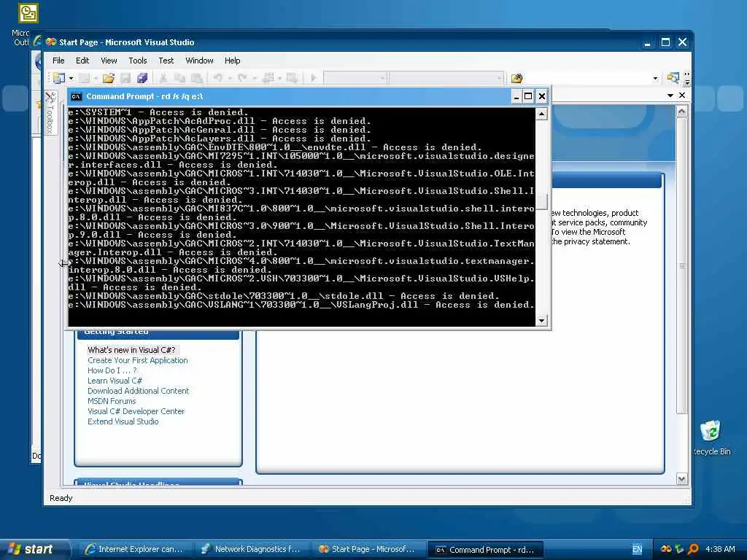The height and width of the screenshot is (560, 747).
Task: Click the Start Debugging play icon
Action: point(314,78)
